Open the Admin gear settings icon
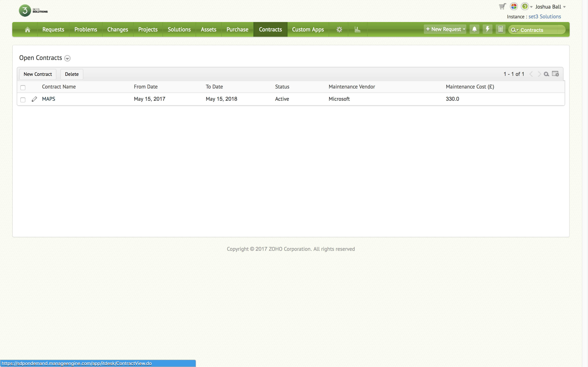 click(x=339, y=30)
